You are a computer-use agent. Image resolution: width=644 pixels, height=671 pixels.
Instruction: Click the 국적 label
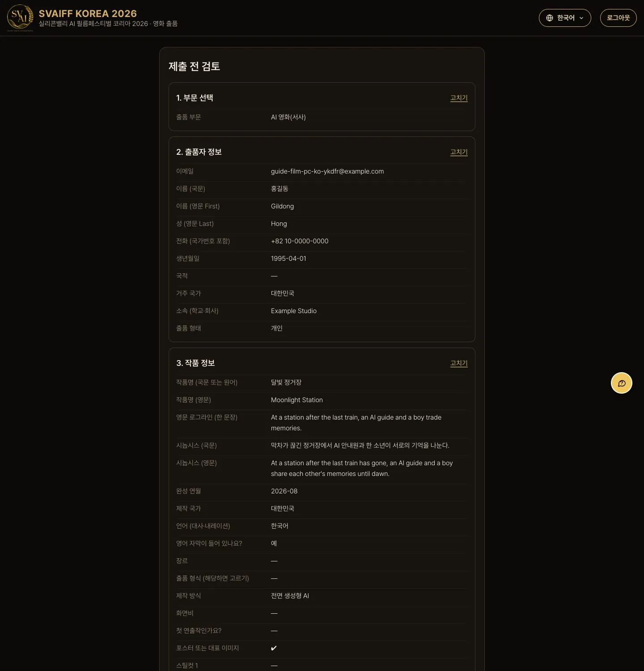click(x=182, y=276)
